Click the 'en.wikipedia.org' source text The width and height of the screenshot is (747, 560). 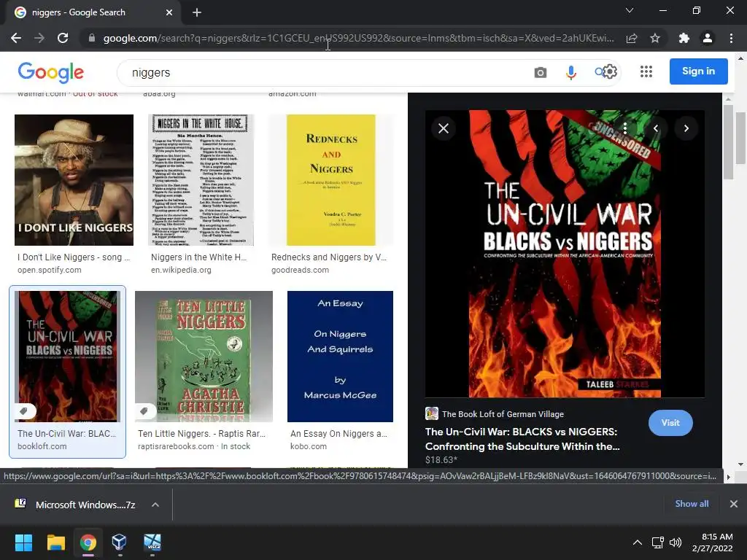click(181, 270)
